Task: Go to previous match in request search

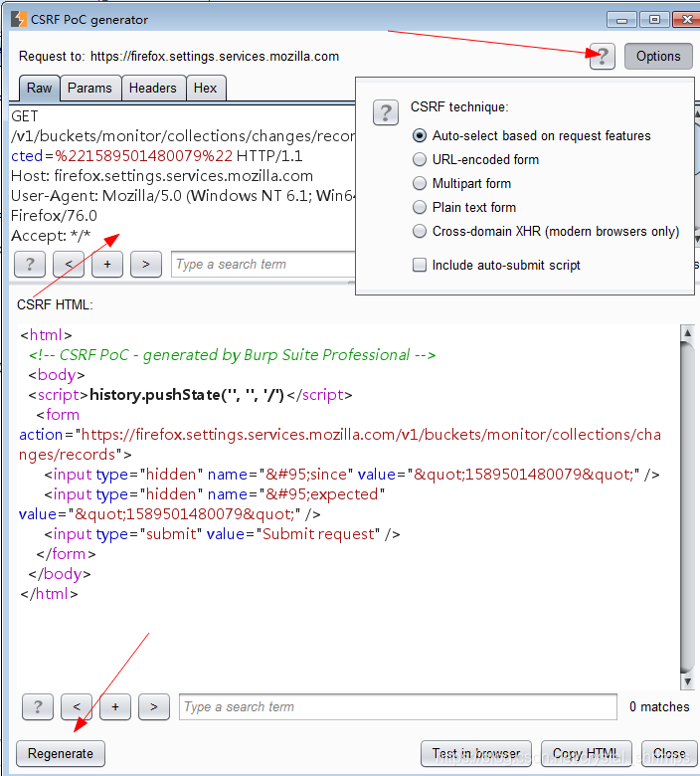Action: pos(69,265)
